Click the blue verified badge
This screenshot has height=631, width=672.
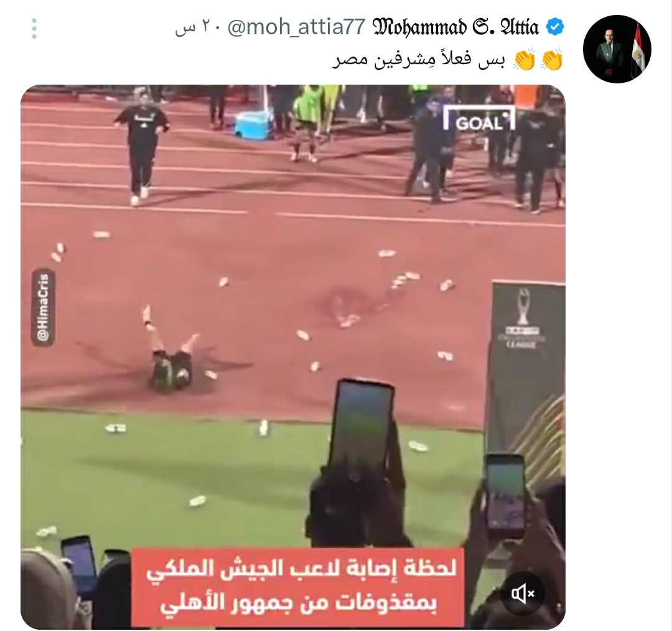coord(555,27)
